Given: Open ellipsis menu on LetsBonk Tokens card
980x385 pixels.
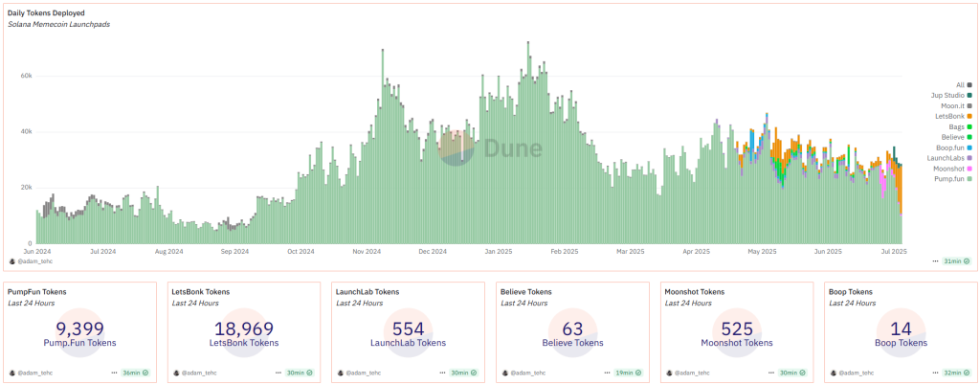Looking at the screenshot, I should 278,372.
